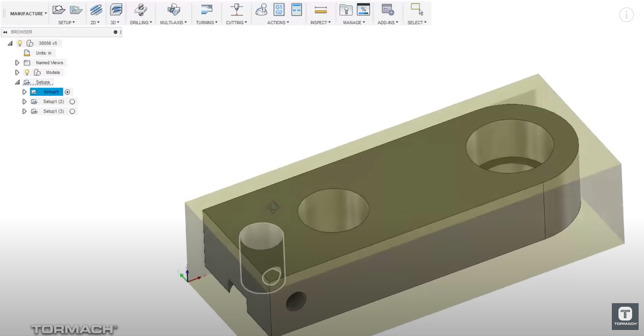
Task: Click the Select tool icon
Action: pos(417,9)
